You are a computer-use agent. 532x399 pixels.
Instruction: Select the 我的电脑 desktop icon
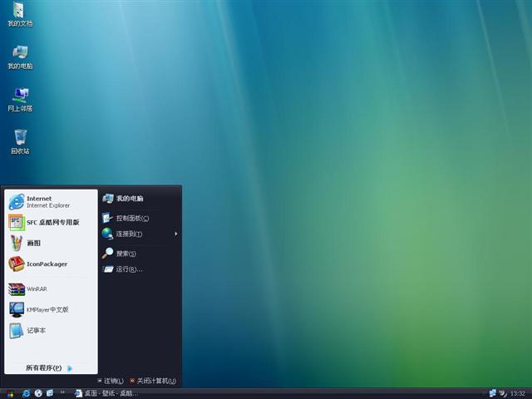click(20, 57)
